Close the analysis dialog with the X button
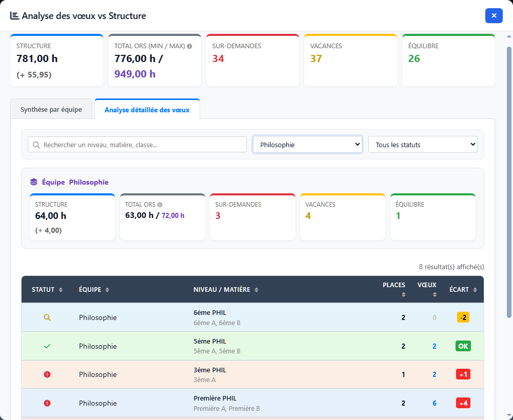This screenshot has width=513, height=420. click(x=494, y=15)
